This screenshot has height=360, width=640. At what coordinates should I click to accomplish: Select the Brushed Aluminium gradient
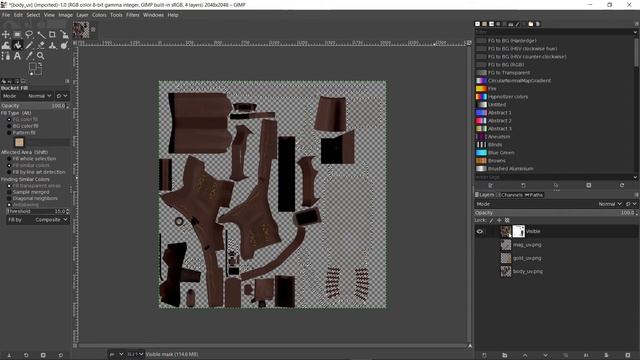pos(504,169)
